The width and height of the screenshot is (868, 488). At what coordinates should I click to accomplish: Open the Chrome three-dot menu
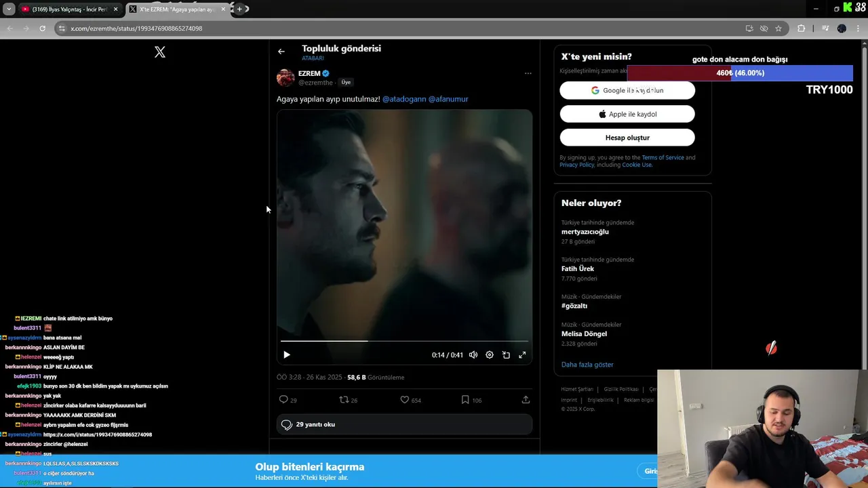[859, 28]
